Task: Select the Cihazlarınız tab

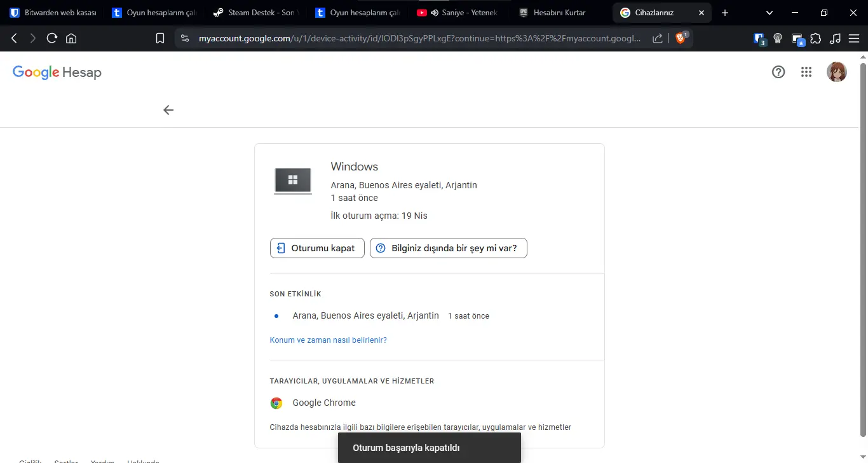Action: click(663, 13)
